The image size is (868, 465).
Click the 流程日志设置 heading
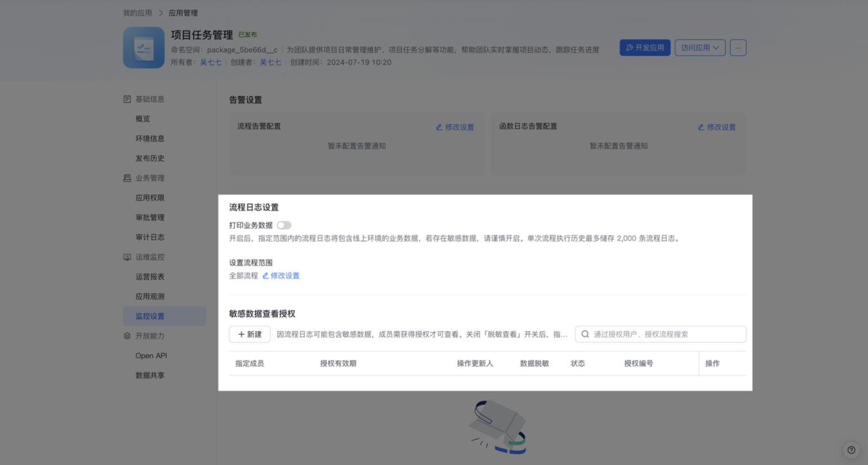coord(254,207)
